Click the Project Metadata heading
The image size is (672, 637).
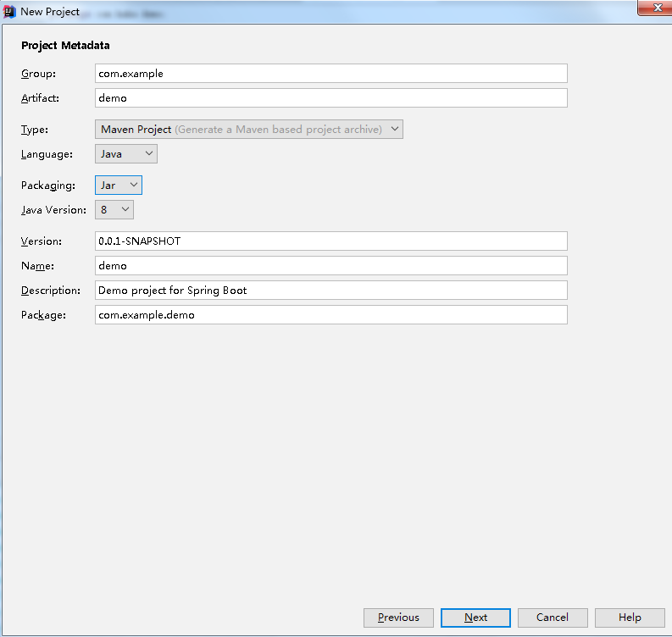pos(65,46)
